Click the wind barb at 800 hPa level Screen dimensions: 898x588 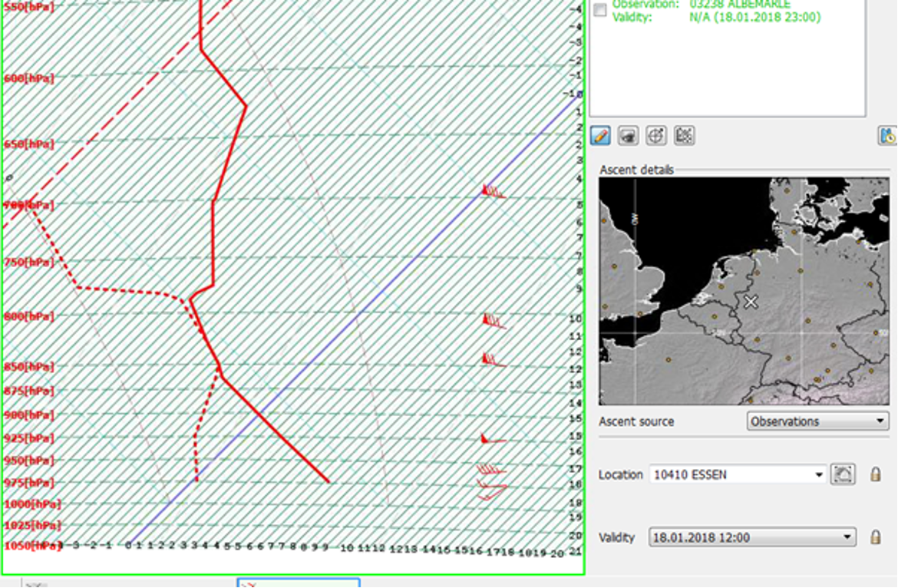[x=494, y=321]
